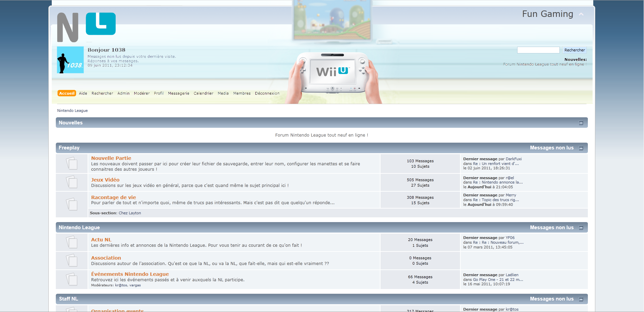Open the Nintendo League breadcrumb link
Image resolution: width=644 pixels, height=312 pixels.
click(x=72, y=111)
